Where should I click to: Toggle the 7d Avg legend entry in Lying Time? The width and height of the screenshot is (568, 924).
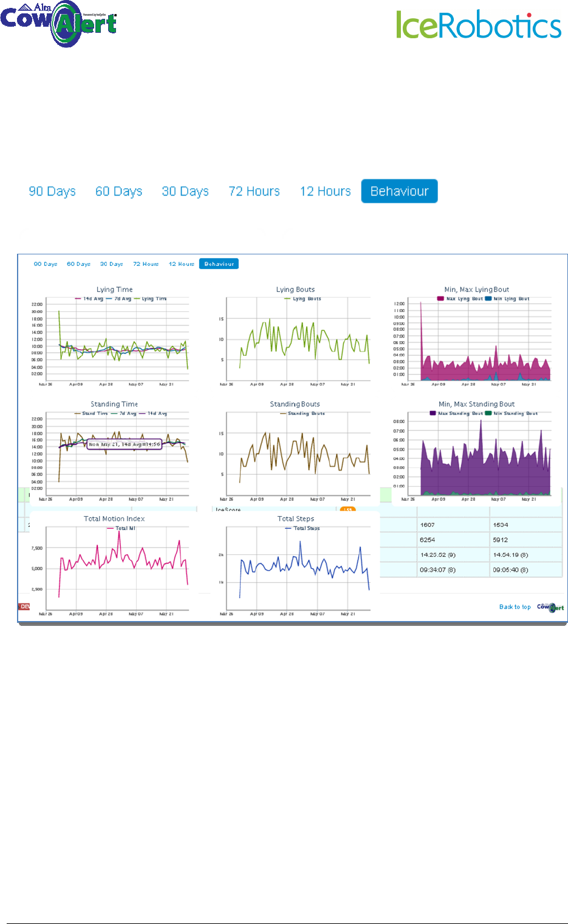(x=119, y=299)
